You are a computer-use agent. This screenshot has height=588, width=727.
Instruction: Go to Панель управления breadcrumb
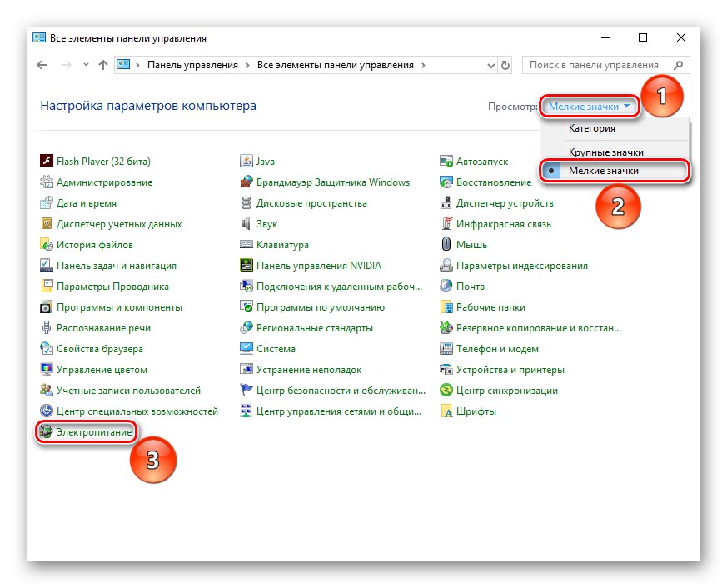point(192,65)
